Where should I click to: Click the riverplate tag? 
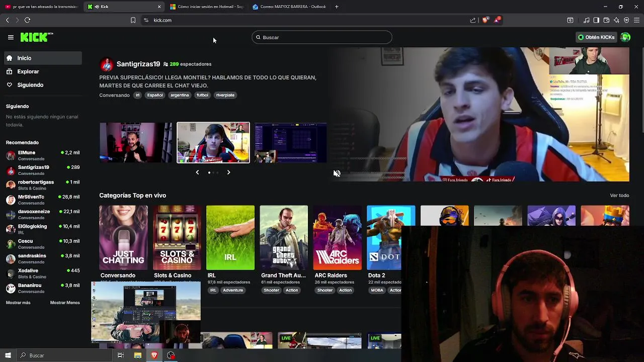tap(225, 95)
